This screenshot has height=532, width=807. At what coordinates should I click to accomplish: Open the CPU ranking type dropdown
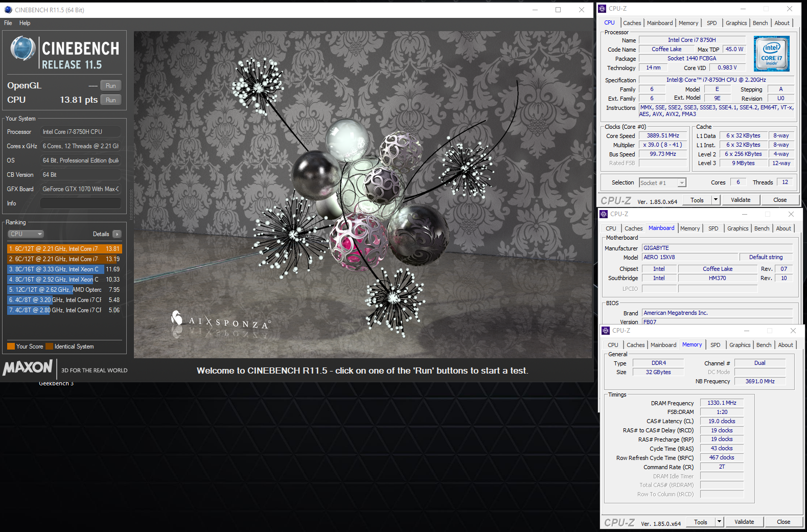tap(26, 234)
